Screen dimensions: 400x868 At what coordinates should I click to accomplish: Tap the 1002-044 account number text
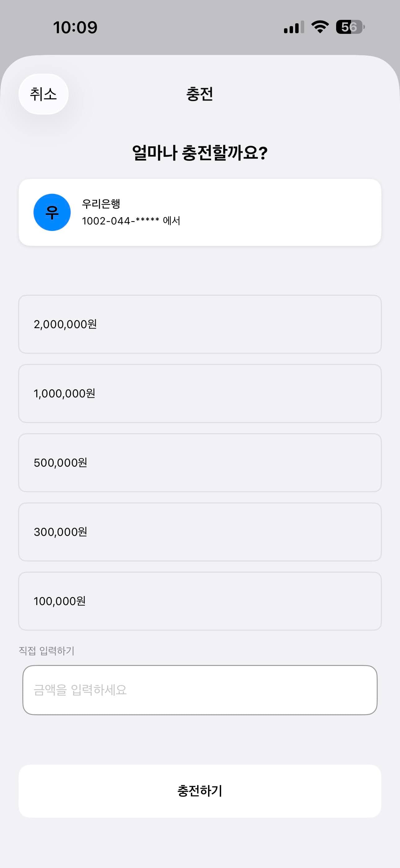(120, 221)
